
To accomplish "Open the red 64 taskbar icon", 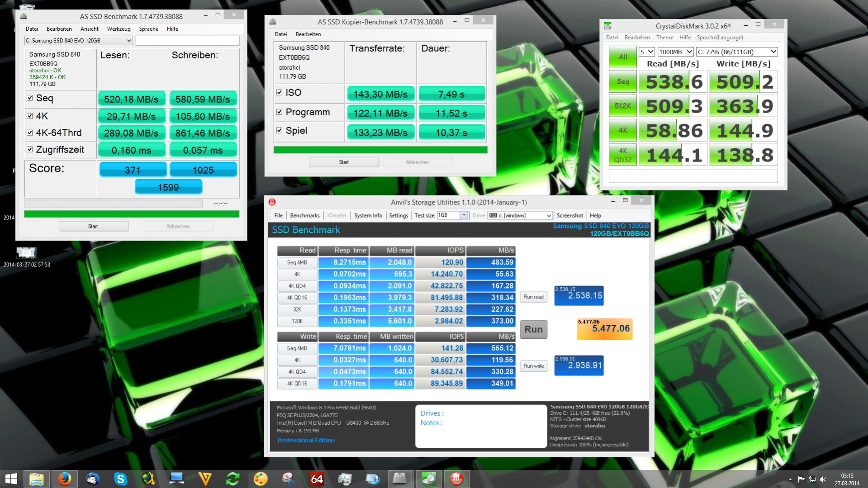I will 317,479.
